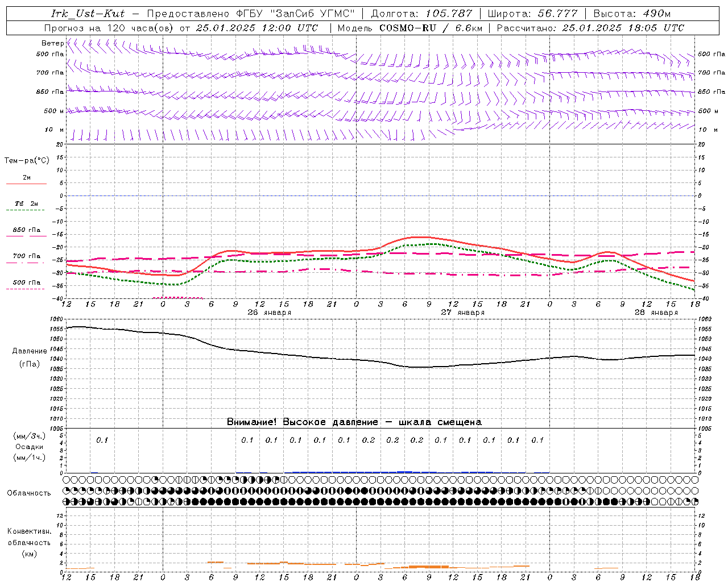Click the "Облачность" cloud cover label
The height and width of the screenshot is (582, 728).
pos(29,493)
